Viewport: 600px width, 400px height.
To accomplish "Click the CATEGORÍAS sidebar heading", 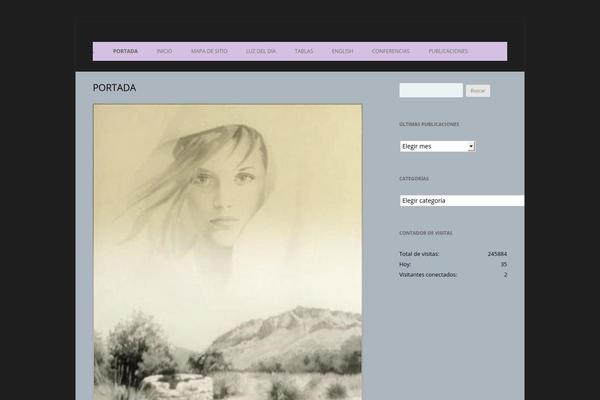I will [x=414, y=179].
